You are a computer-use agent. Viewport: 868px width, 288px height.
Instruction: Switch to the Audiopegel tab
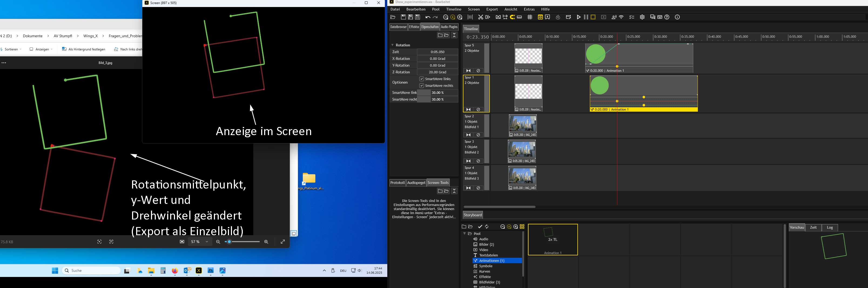pyautogui.click(x=416, y=183)
